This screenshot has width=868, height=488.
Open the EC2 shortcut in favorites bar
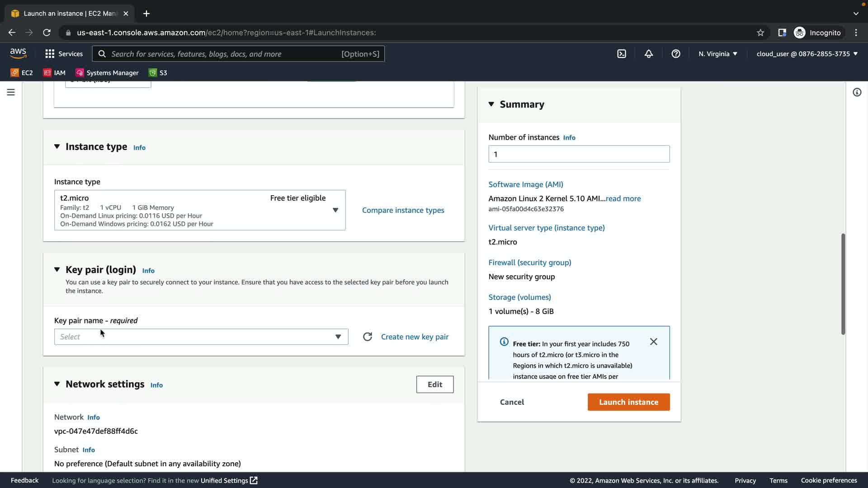pos(22,73)
